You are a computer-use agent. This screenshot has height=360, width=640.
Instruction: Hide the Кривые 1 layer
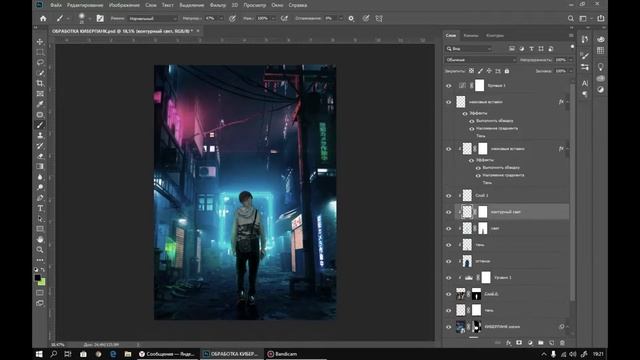(449, 86)
